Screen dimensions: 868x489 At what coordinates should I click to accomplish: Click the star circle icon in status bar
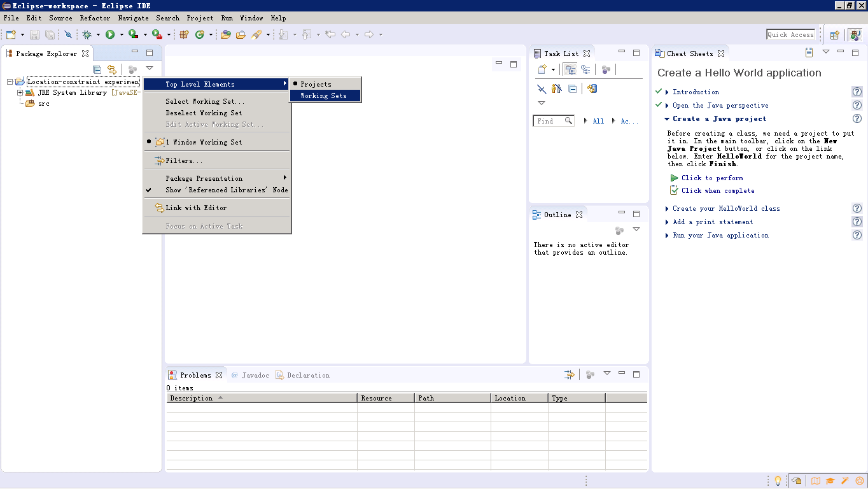pos(860,481)
